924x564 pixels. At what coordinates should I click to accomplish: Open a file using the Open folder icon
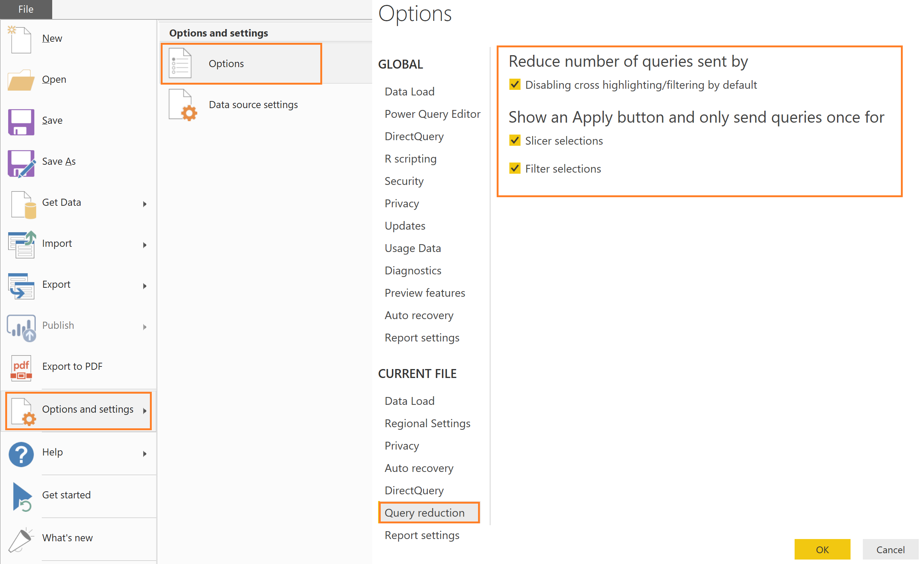21,80
